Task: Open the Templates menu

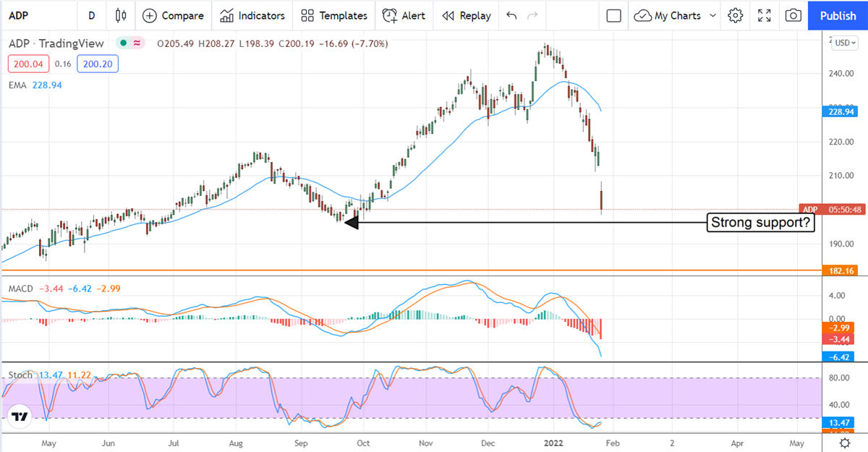Action: [x=334, y=15]
